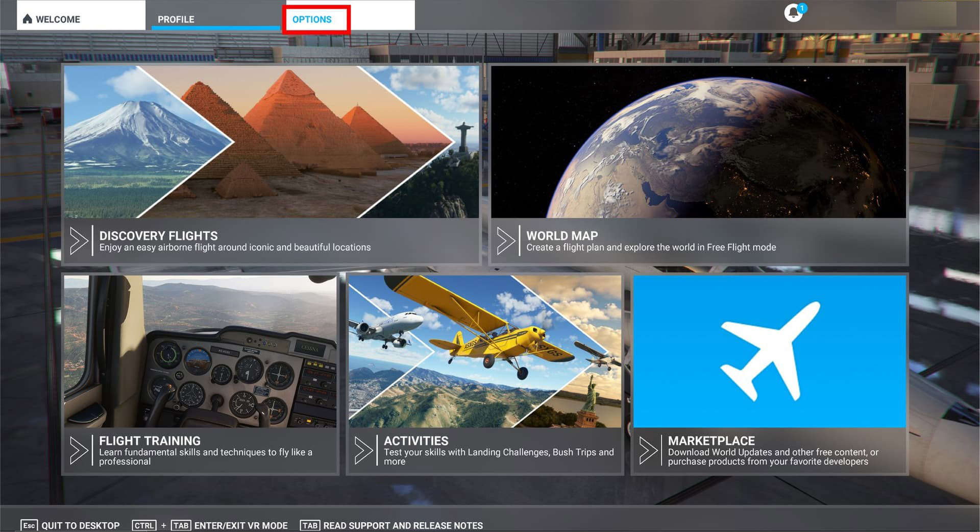Click the Activities arrow icon
980x532 pixels.
(x=363, y=450)
